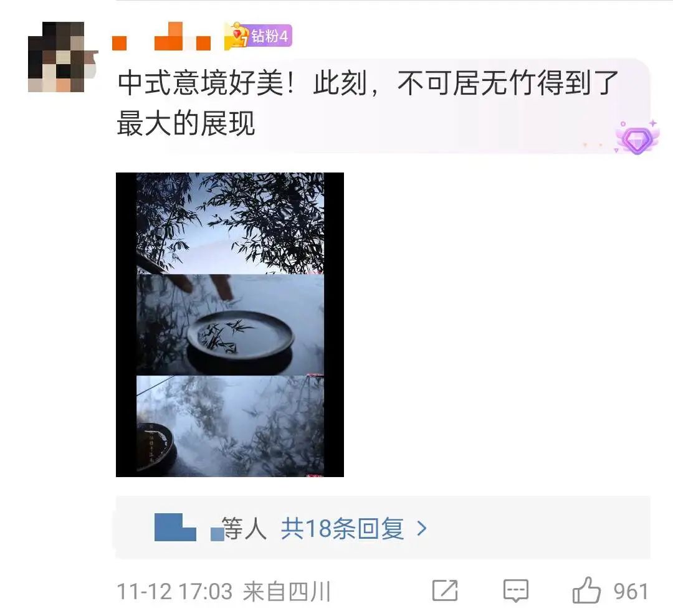The image size is (673, 616).
Task: Open the comment reply icon
Action: [x=515, y=591]
